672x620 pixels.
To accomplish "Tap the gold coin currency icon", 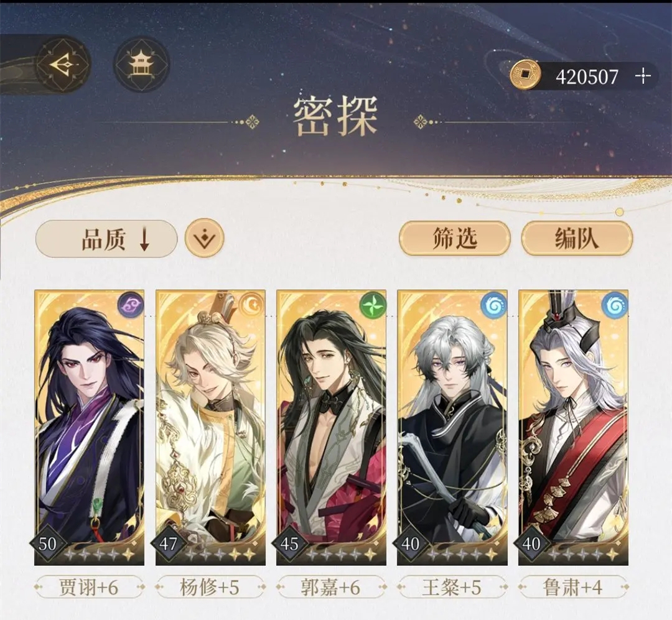I will tap(525, 75).
